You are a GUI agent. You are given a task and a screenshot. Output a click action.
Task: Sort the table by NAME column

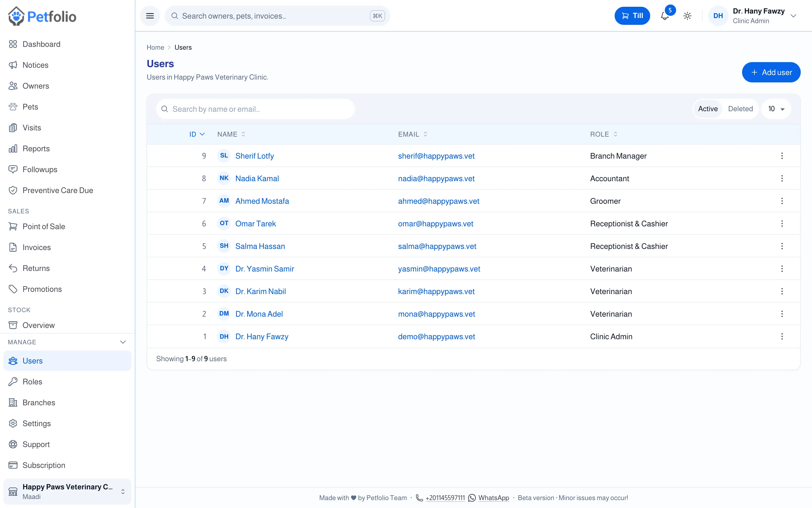(231, 134)
